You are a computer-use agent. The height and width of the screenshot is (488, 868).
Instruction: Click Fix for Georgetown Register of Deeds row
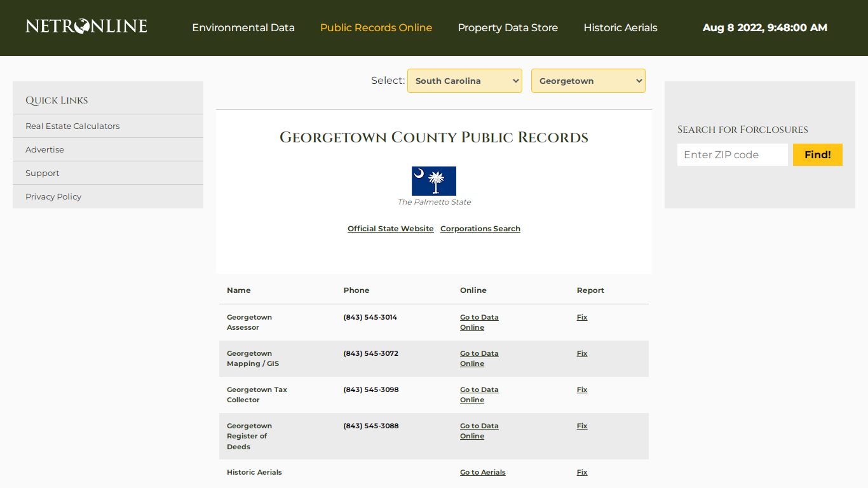coord(582,426)
